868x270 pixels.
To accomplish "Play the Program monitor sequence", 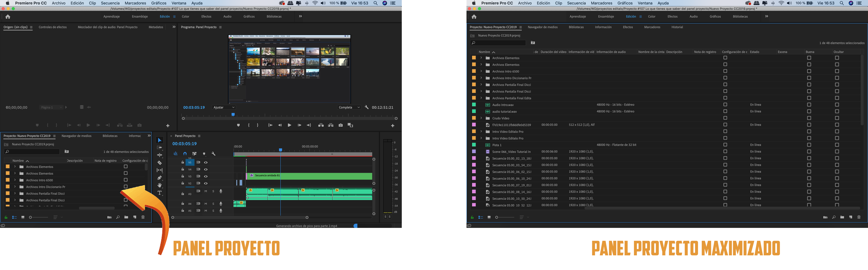I will [x=289, y=125].
